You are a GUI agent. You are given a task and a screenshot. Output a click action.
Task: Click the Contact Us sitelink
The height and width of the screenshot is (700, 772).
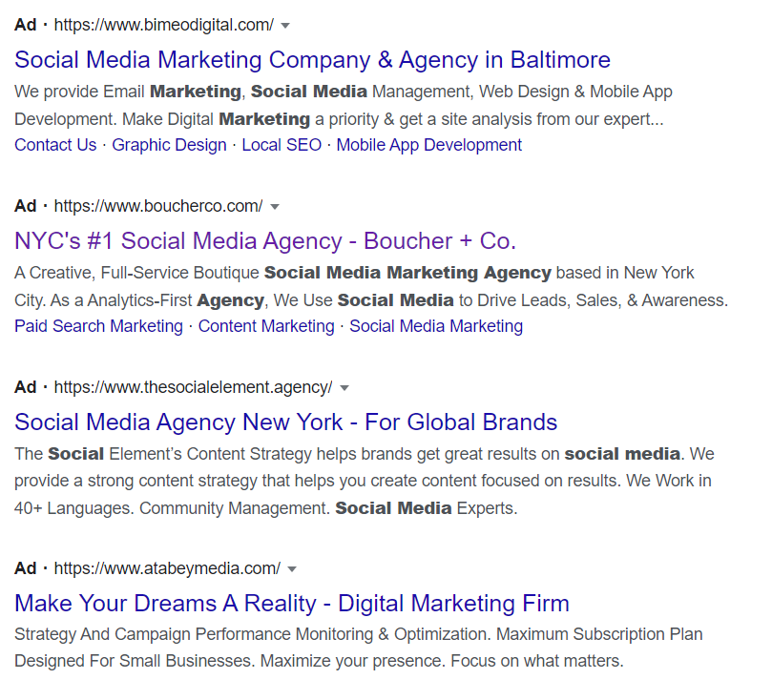point(55,145)
